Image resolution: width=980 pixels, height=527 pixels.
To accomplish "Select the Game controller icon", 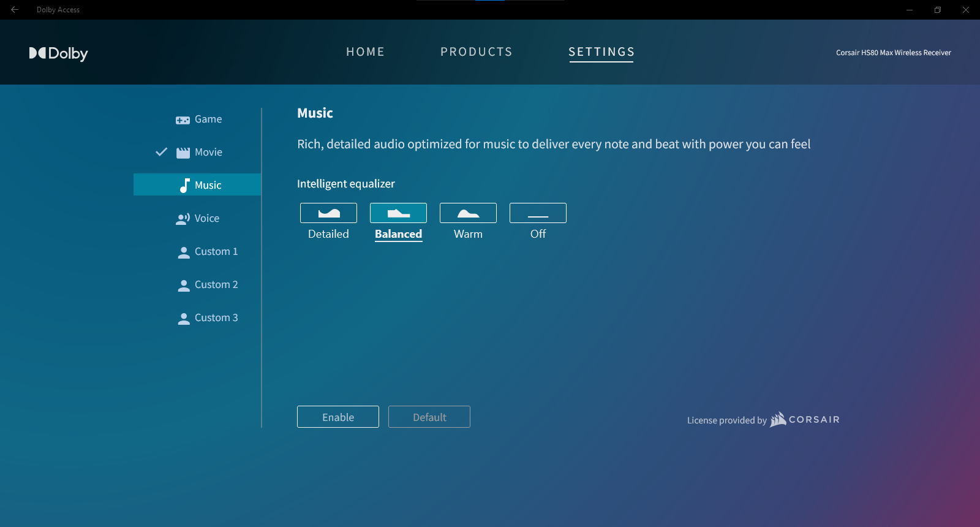I will click(x=183, y=120).
